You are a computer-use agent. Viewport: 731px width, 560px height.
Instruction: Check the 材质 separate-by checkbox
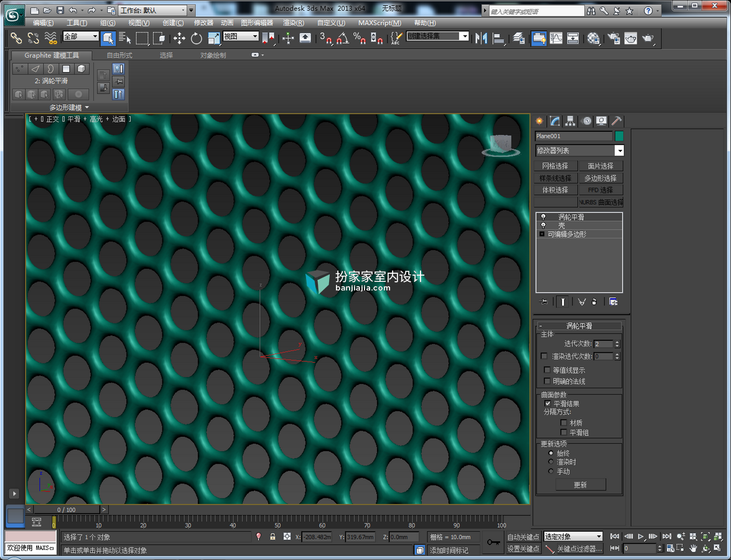pos(564,422)
